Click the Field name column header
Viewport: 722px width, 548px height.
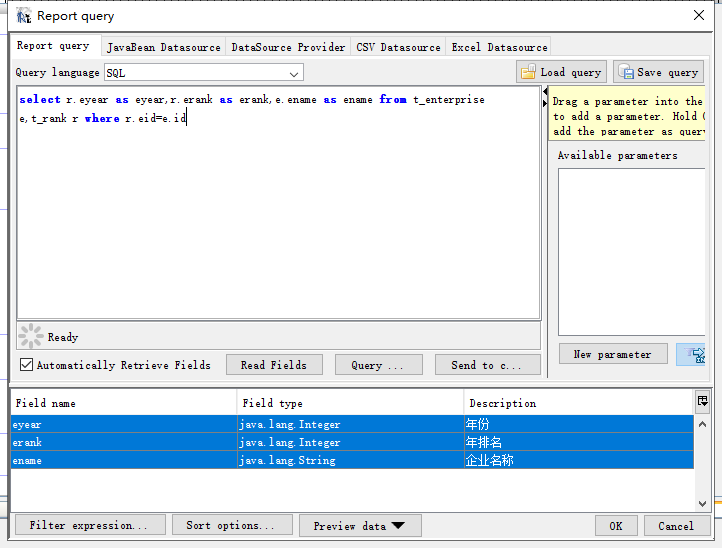coord(123,403)
